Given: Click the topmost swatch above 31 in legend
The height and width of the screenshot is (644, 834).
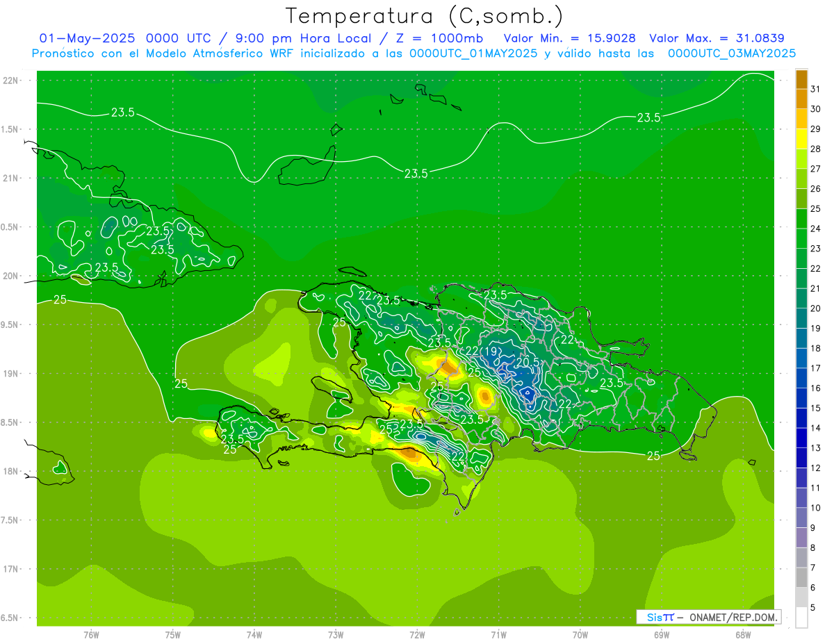Looking at the screenshot, I should click(801, 79).
